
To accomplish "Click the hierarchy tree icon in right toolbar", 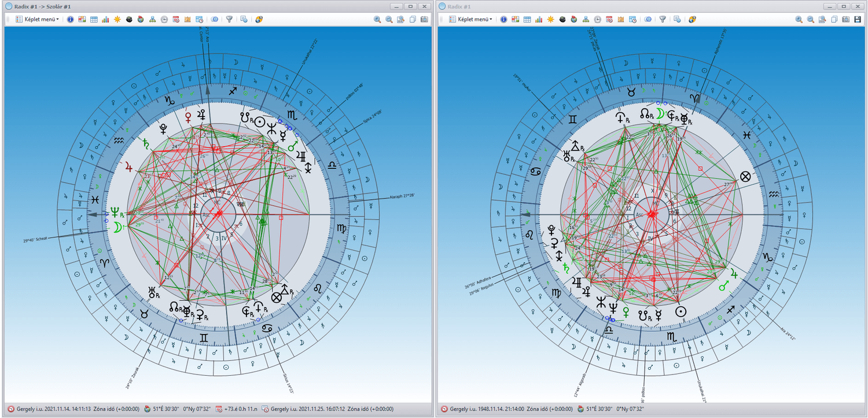I will tap(586, 19).
